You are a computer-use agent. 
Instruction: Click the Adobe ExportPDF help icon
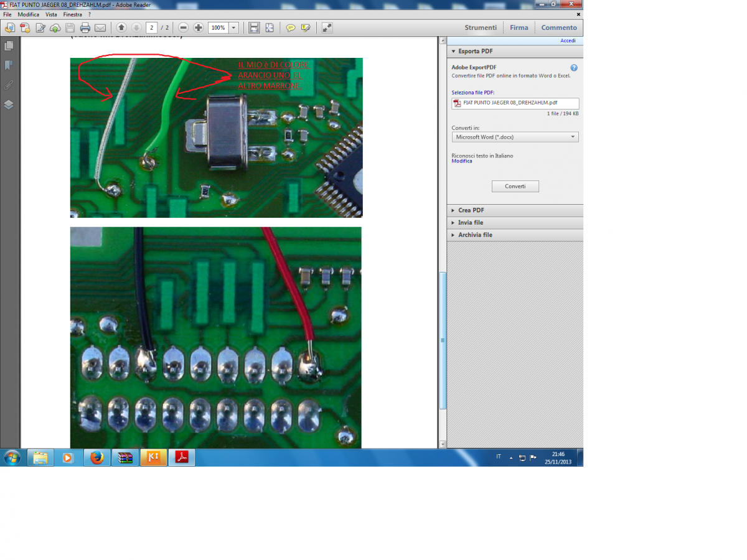[574, 68]
